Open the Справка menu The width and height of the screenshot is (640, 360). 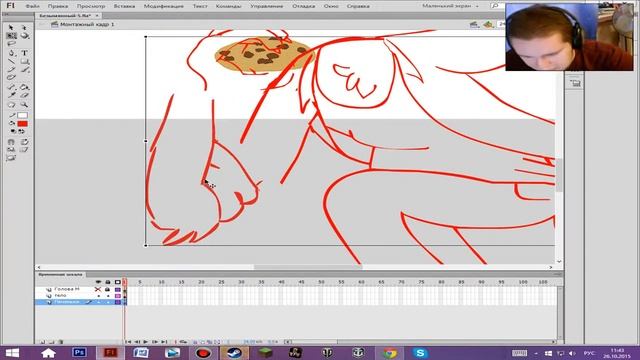358,6
